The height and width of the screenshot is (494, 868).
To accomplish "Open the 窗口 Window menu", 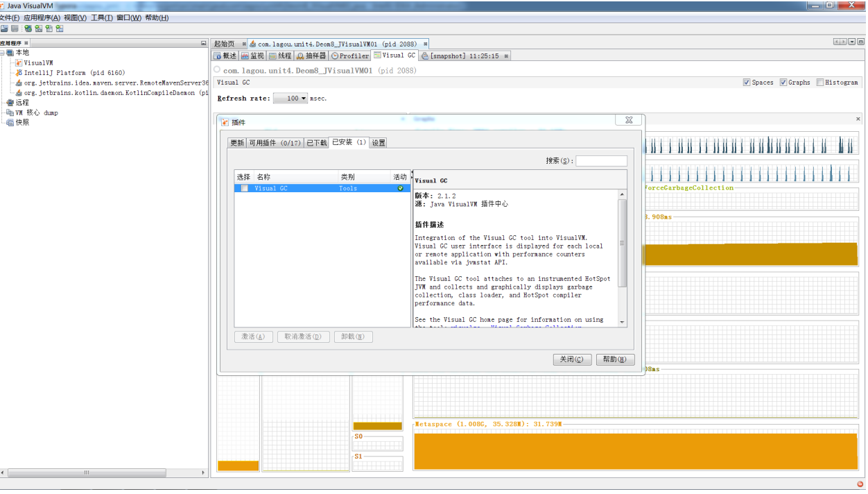I will pyautogui.click(x=129, y=18).
